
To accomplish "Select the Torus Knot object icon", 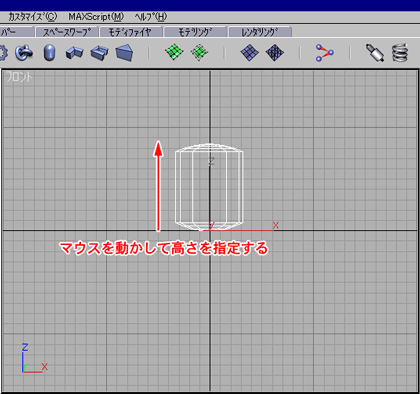I will (x=24, y=53).
